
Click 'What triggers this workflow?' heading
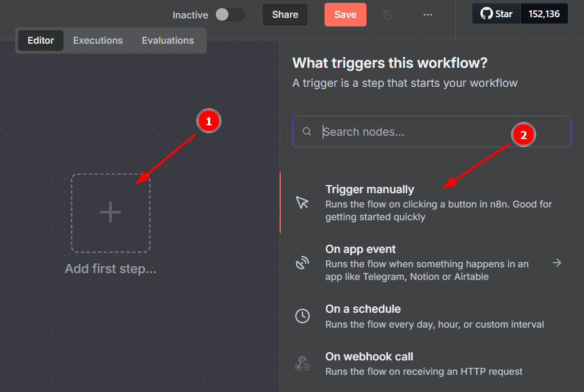[x=390, y=63]
